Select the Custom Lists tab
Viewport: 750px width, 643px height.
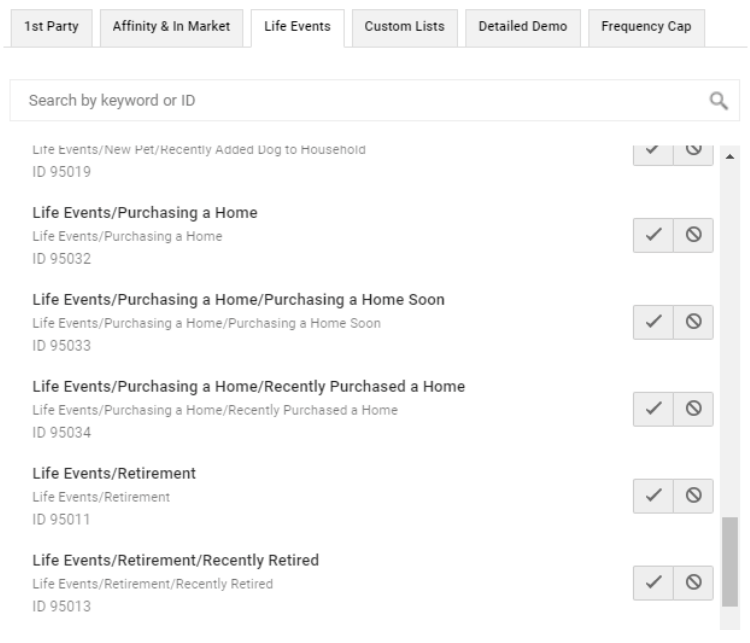405,25
